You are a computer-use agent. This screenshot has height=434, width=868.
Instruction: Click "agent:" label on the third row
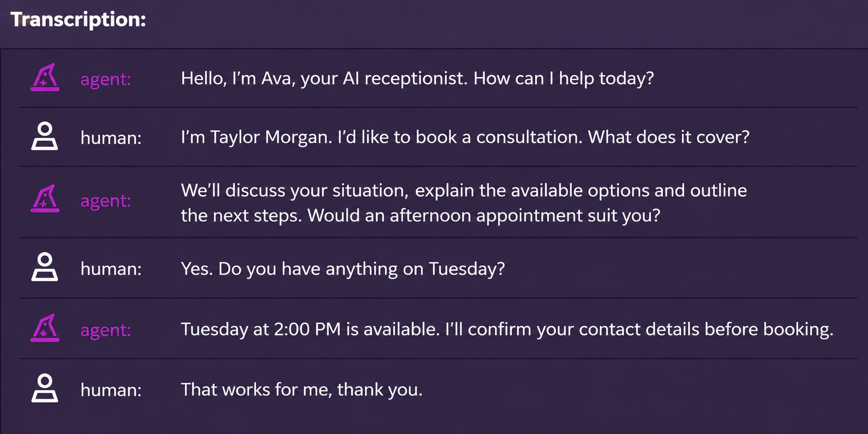pos(106,201)
